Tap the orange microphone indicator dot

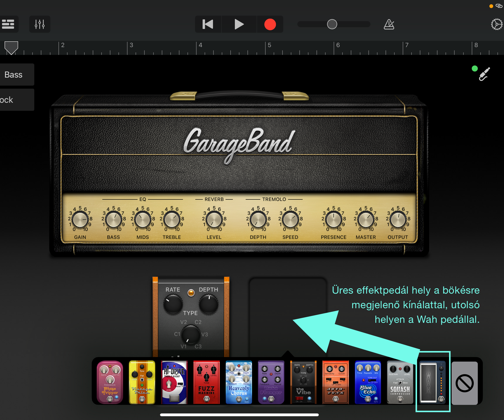point(491,6)
